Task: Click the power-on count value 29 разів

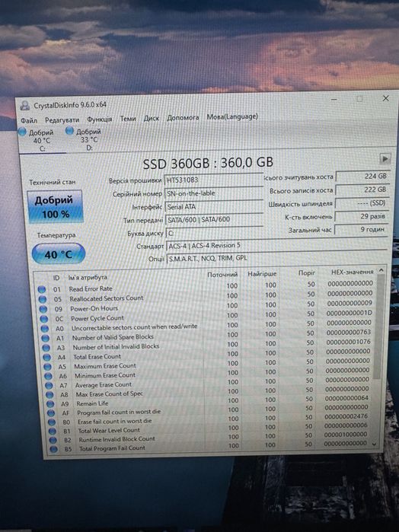Action: click(361, 216)
